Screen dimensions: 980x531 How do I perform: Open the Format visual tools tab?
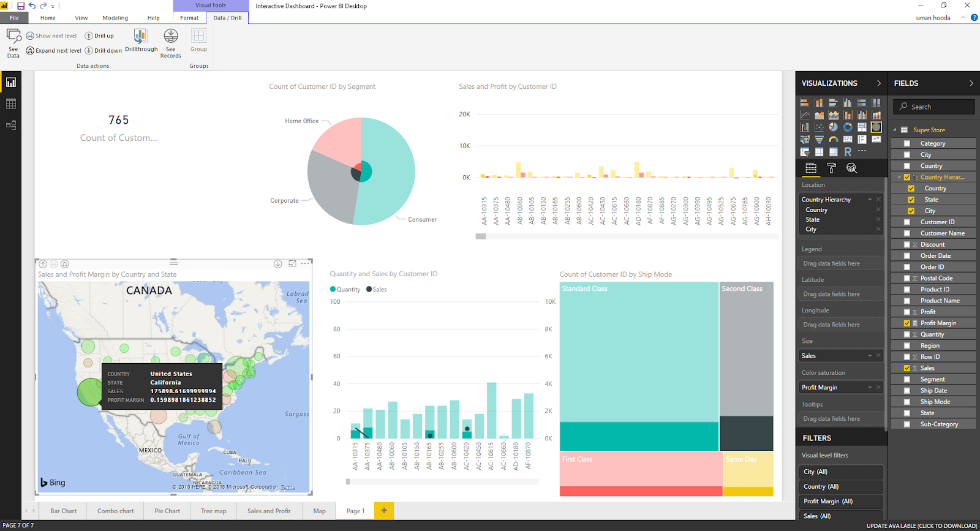189,18
